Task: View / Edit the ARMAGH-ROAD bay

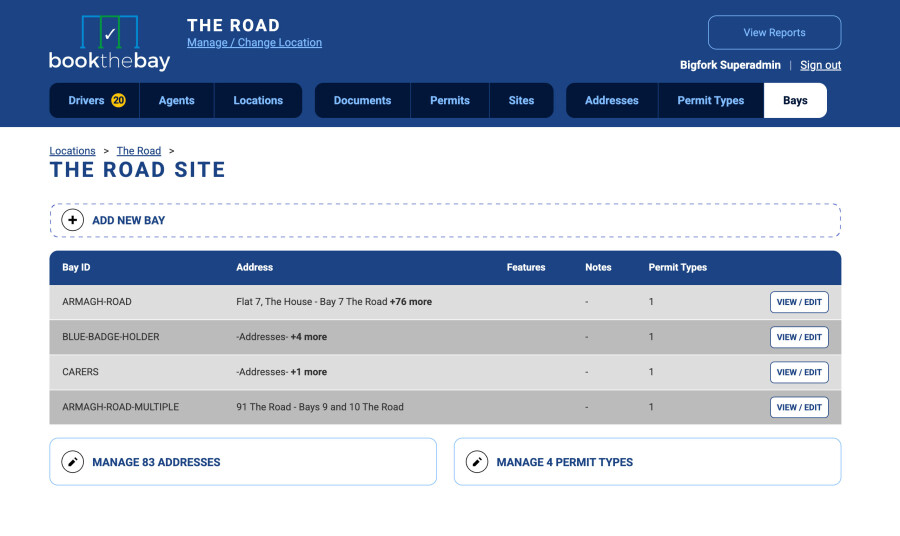Action: [x=799, y=302]
